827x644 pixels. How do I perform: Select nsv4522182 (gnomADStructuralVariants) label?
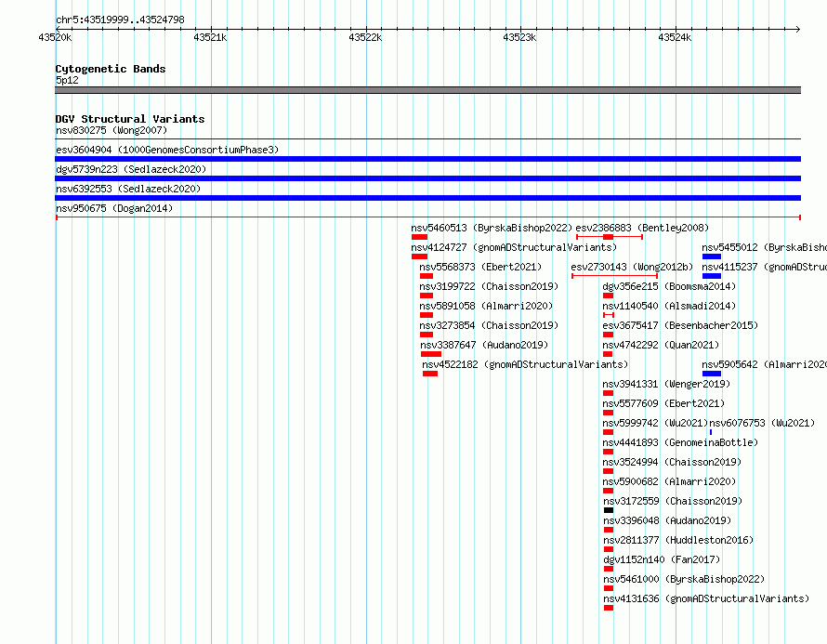click(525, 364)
